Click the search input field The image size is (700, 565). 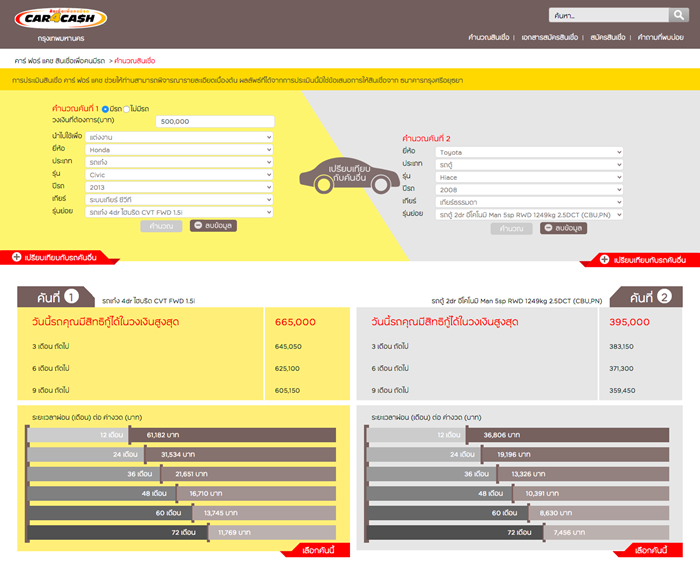pos(608,15)
